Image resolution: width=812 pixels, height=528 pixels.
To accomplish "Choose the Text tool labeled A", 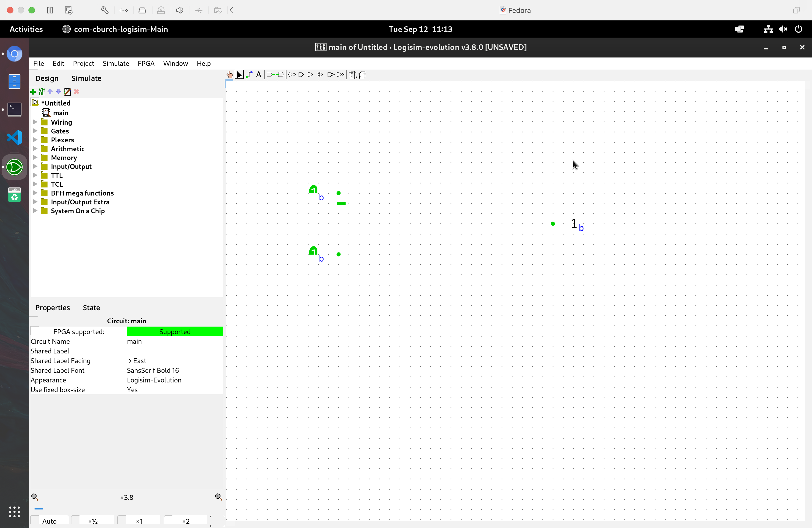I will coord(259,74).
